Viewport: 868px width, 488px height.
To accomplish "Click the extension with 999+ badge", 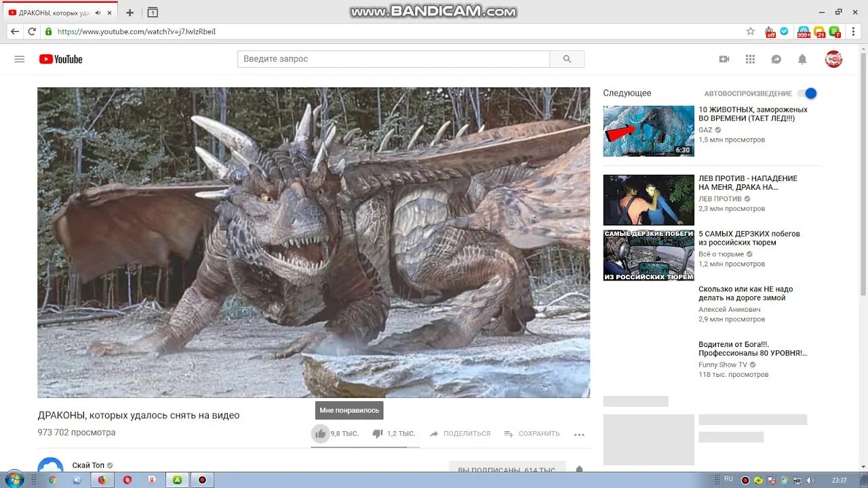I will tap(804, 32).
